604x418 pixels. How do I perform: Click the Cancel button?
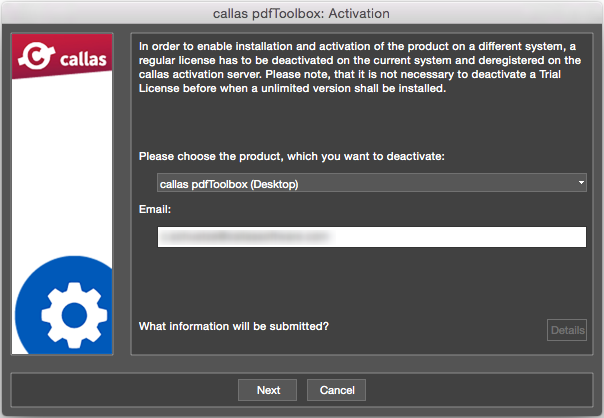[x=336, y=390]
